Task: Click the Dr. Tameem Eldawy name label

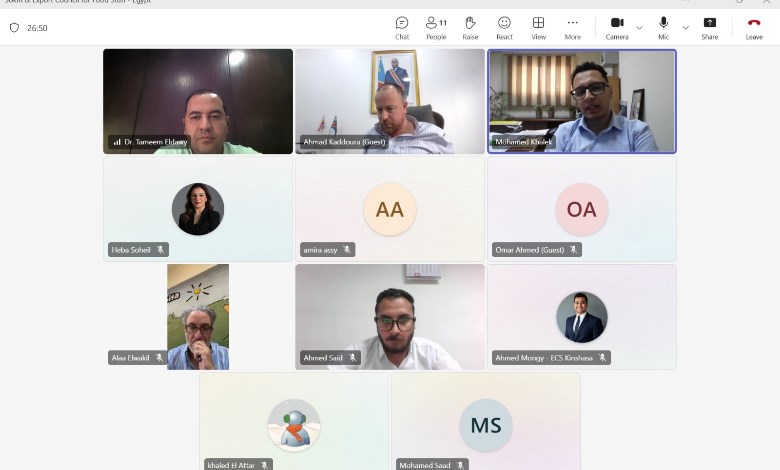Action: click(x=156, y=142)
